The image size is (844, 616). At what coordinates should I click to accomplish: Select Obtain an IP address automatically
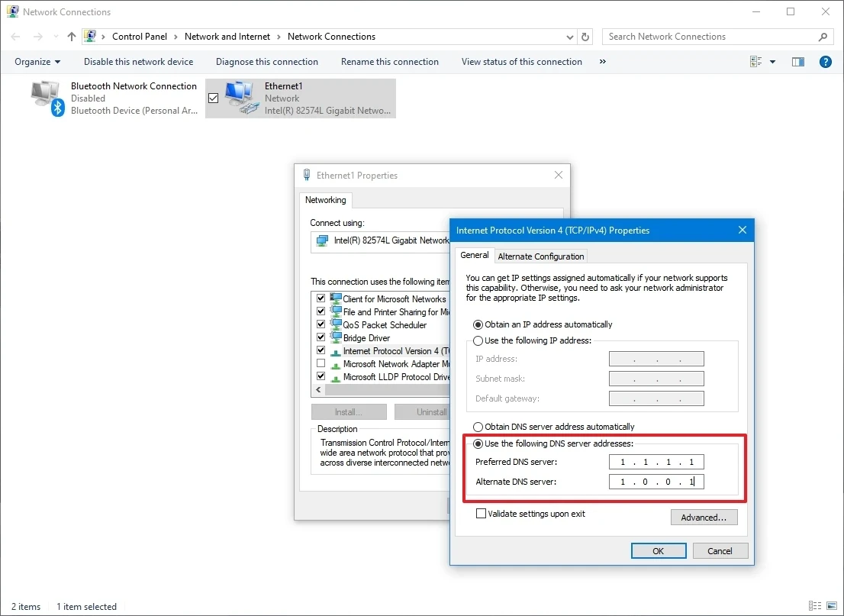coord(478,324)
